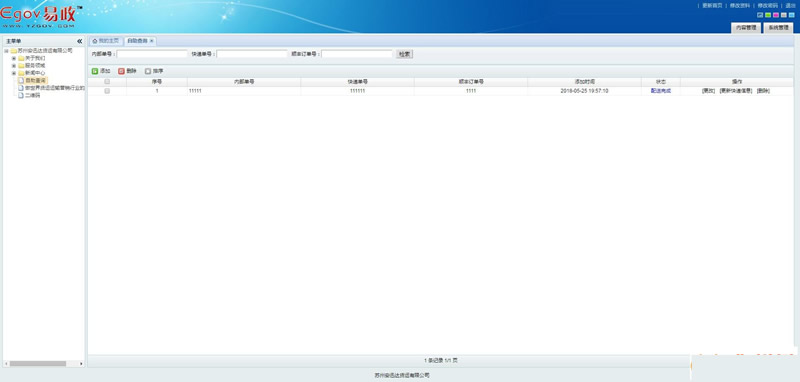800x382 pixels.
Task: Click the red 删除 (delete) toolbar icon
Action: (121, 71)
